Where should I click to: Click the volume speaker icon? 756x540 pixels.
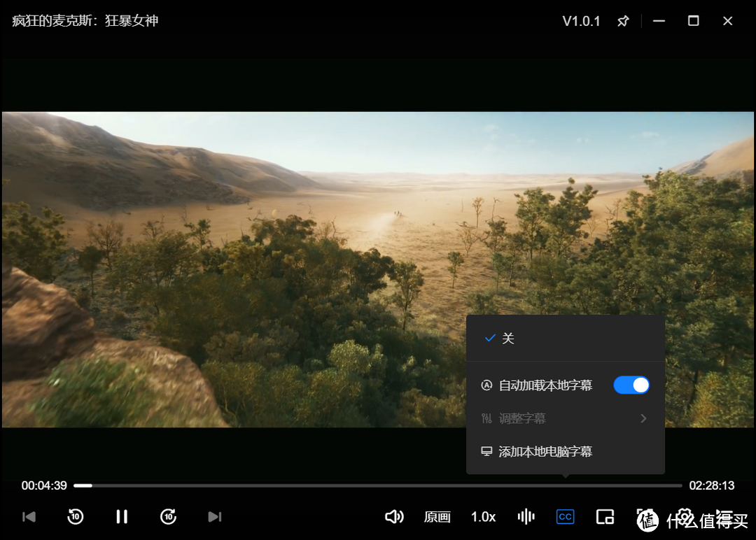point(394,516)
